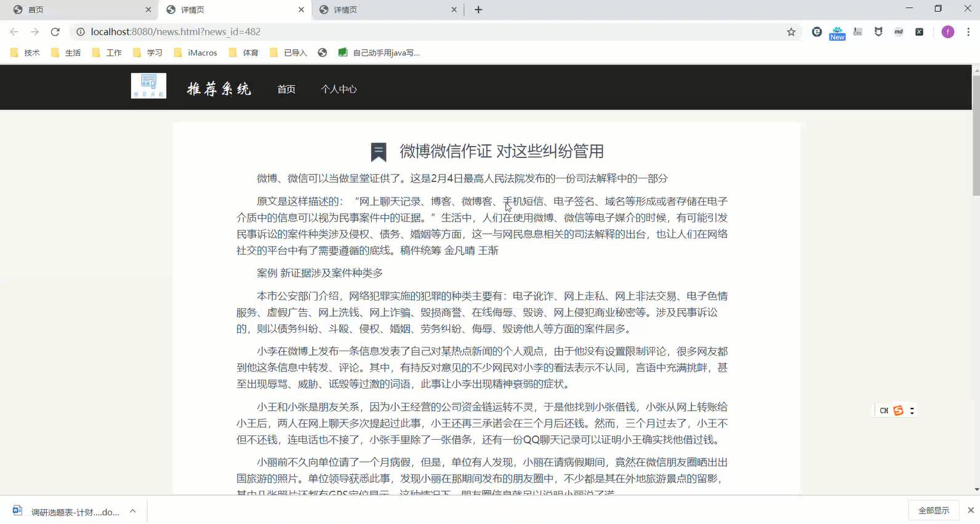Go to 首页 in site navigation
980x524 pixels.
click(x=286, y=89)
